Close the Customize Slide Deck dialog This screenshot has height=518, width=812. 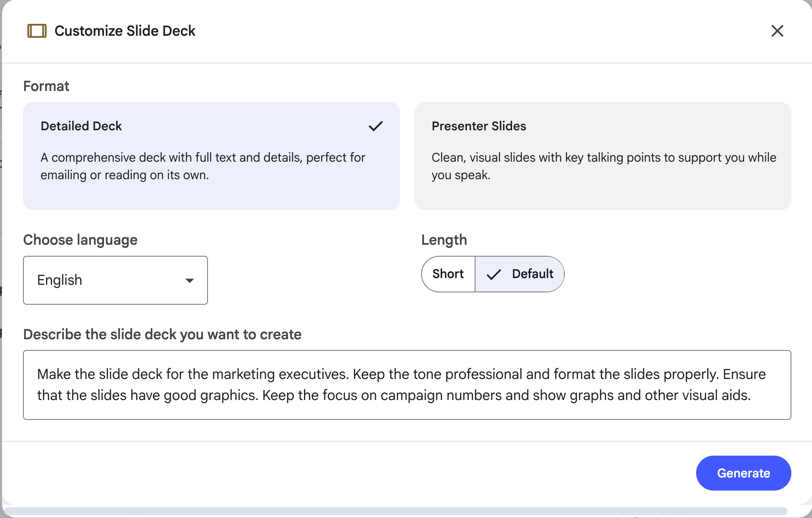777,31
